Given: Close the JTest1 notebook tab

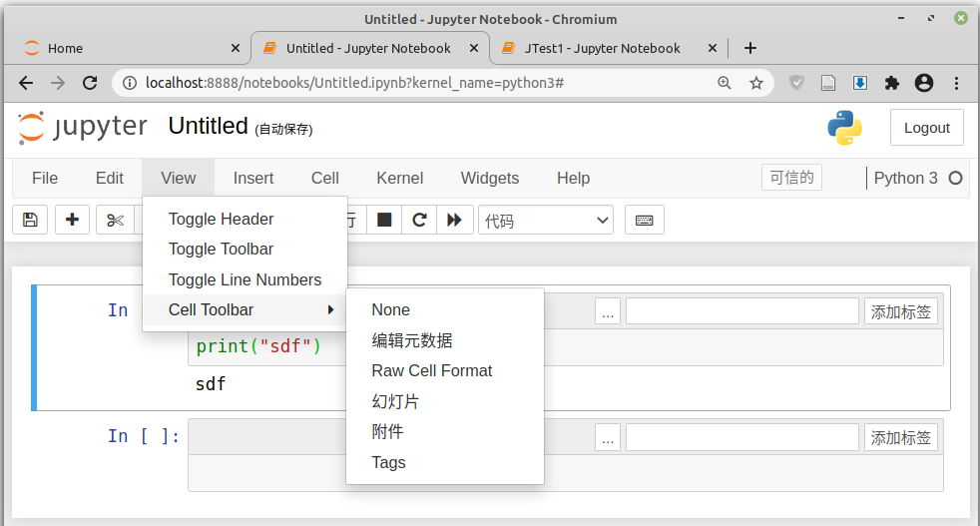Looking at the screenshot, I should (x=713, y=48).
